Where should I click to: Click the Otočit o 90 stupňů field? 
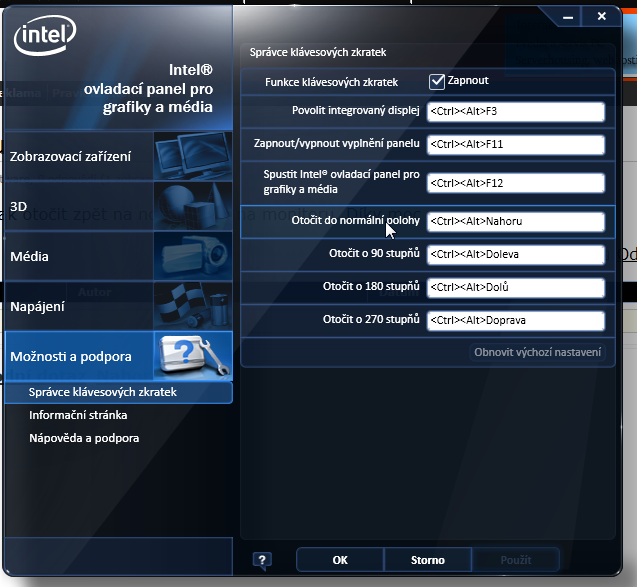(x=516, y=255)
